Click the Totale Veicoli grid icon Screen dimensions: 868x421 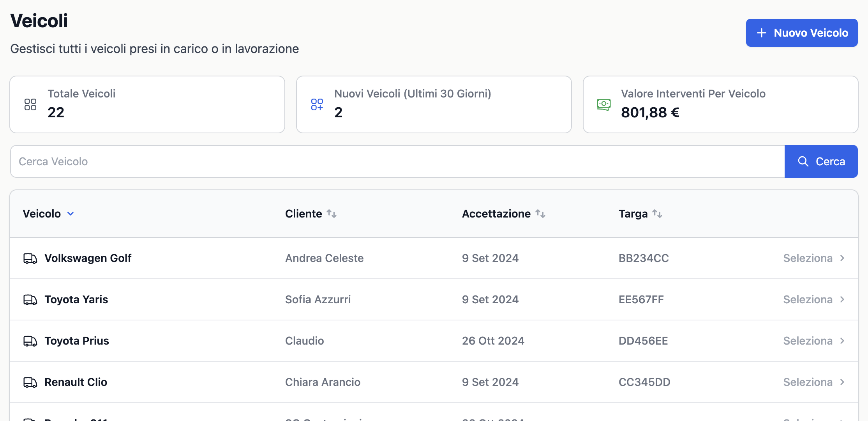[x=30, y=104]
